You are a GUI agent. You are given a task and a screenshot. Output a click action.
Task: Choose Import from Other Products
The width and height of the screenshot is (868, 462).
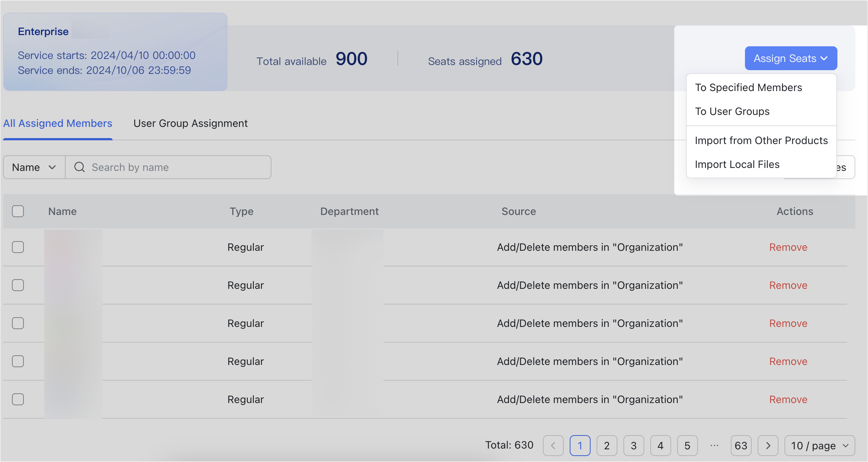click(761, 140)
